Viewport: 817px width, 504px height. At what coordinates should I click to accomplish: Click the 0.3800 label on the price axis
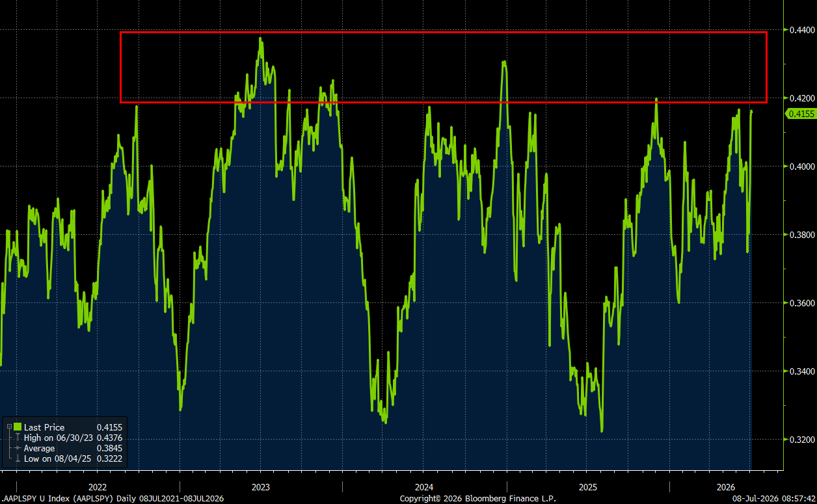click(801, 235)
